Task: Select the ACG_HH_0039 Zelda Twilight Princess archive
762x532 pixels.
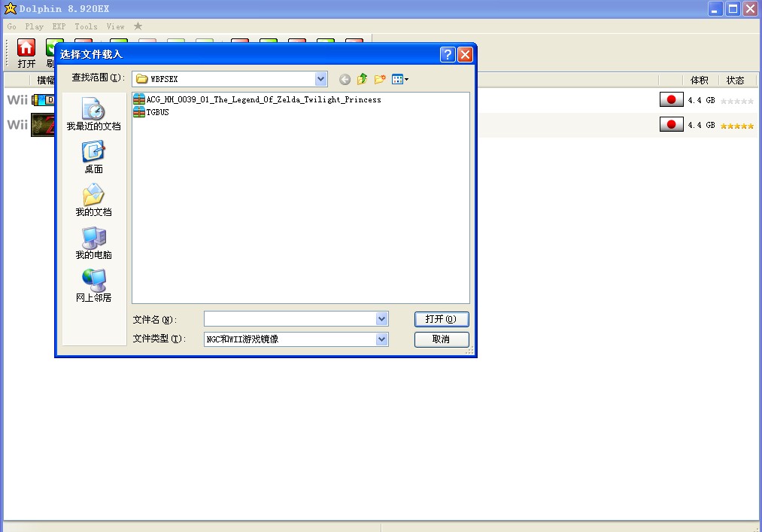Action: click(257, 99)
